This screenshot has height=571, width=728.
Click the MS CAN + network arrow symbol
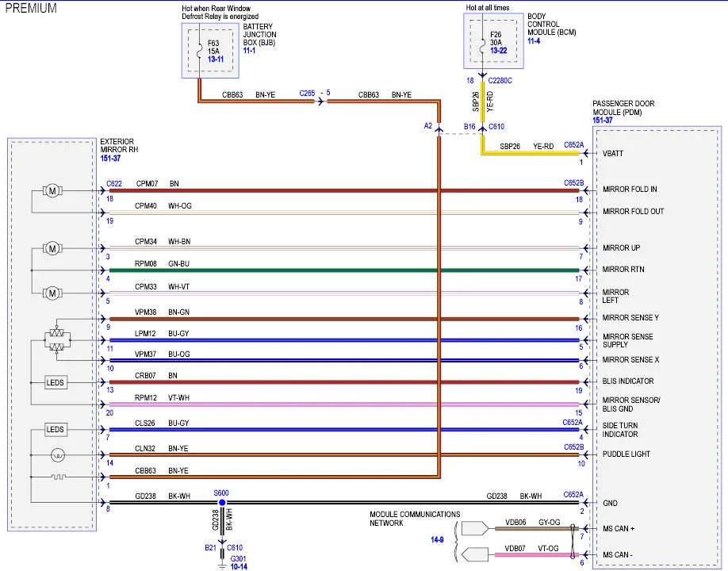coord(475,529)
